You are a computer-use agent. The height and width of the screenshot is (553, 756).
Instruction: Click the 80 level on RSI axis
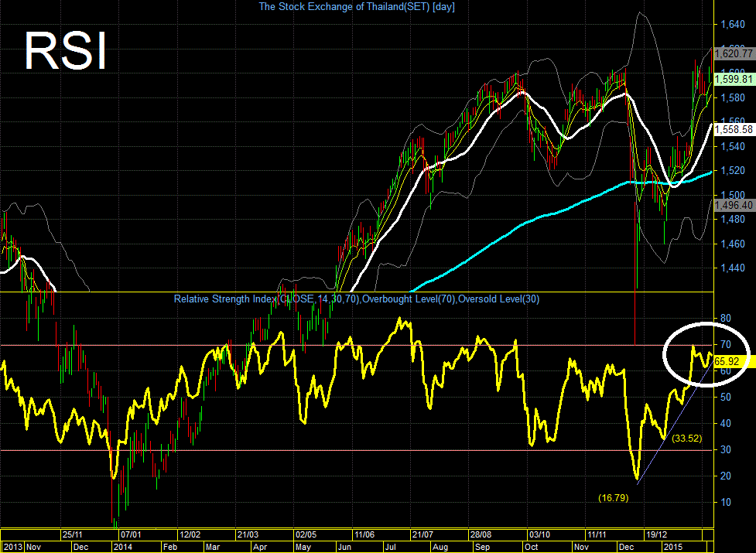point(725,319)
